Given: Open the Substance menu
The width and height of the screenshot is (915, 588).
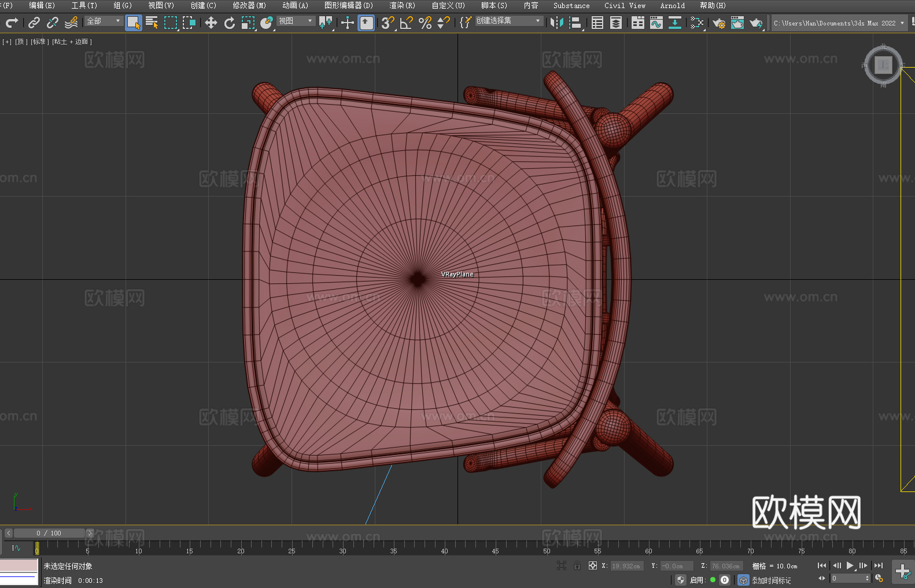Looking at the screenshot, I should pos(571,5).
